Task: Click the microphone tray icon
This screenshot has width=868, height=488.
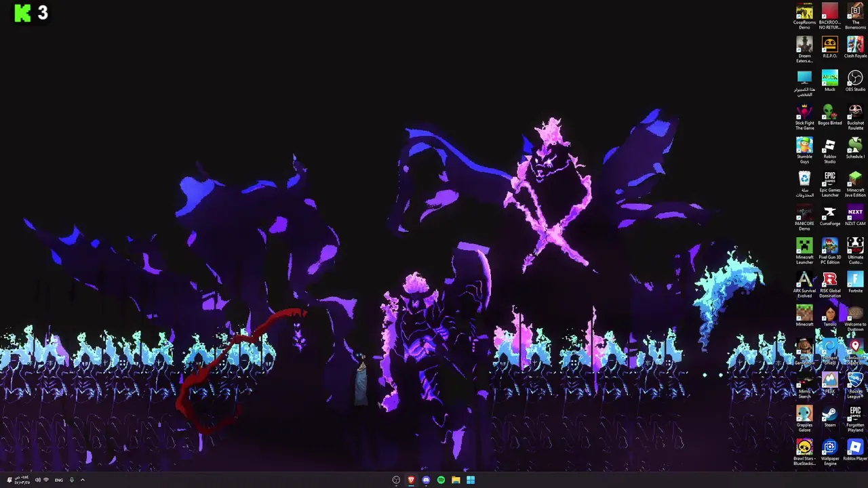Action: click(72, 480)
